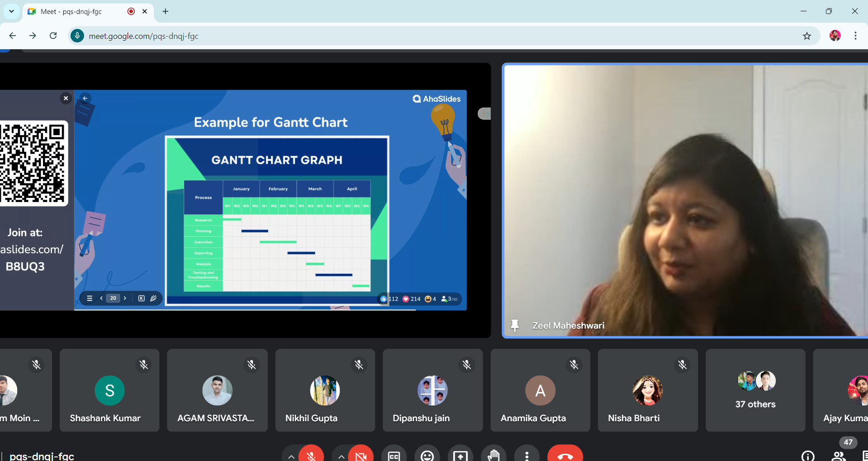Select Anamika Gupta's participant tile

point(540,390)
